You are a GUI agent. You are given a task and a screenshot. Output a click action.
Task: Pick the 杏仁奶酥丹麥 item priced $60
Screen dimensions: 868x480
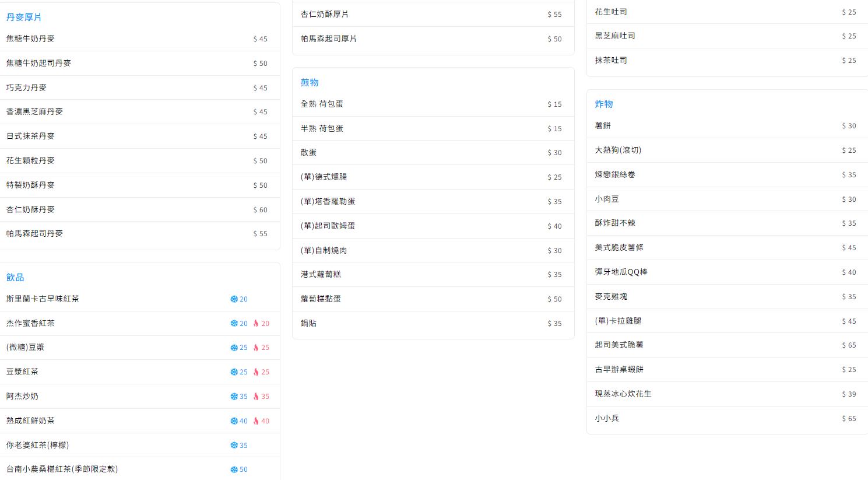140,209
